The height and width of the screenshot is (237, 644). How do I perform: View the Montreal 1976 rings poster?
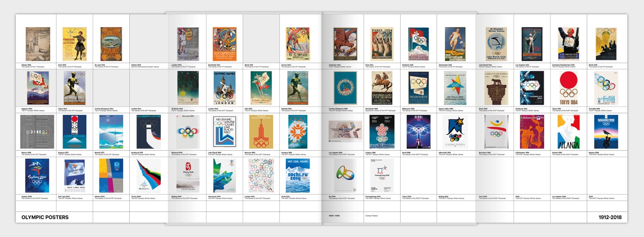[188, 132]
